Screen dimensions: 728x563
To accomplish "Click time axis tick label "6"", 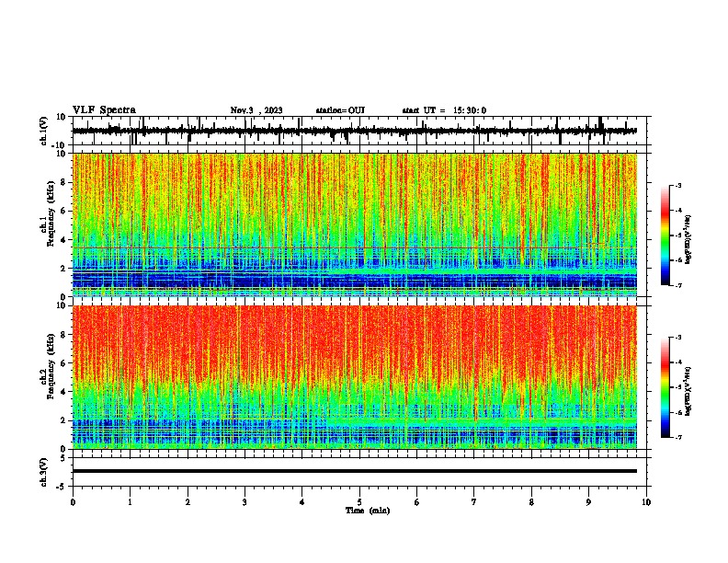I will pyautogui.click(x=417, y=502).
